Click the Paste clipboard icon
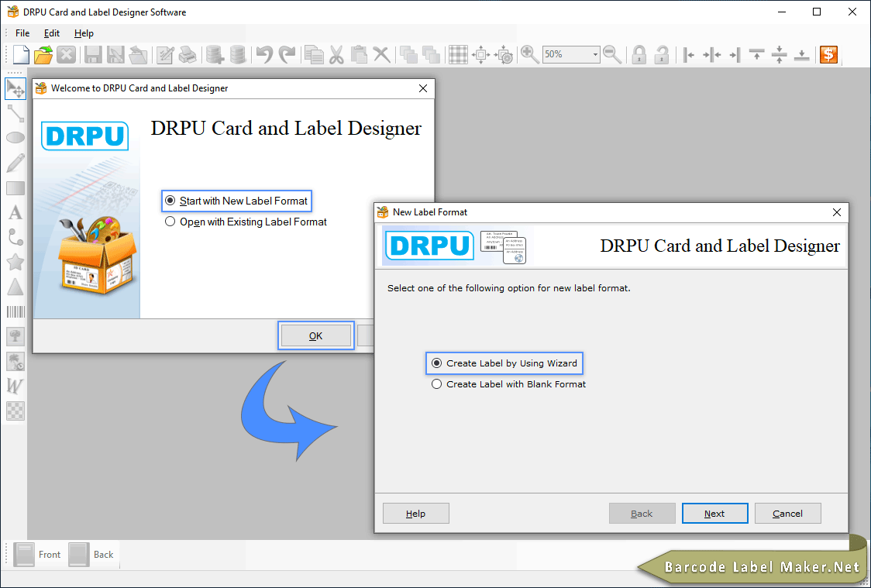The image size is (871, 588). tap(359, 54)
